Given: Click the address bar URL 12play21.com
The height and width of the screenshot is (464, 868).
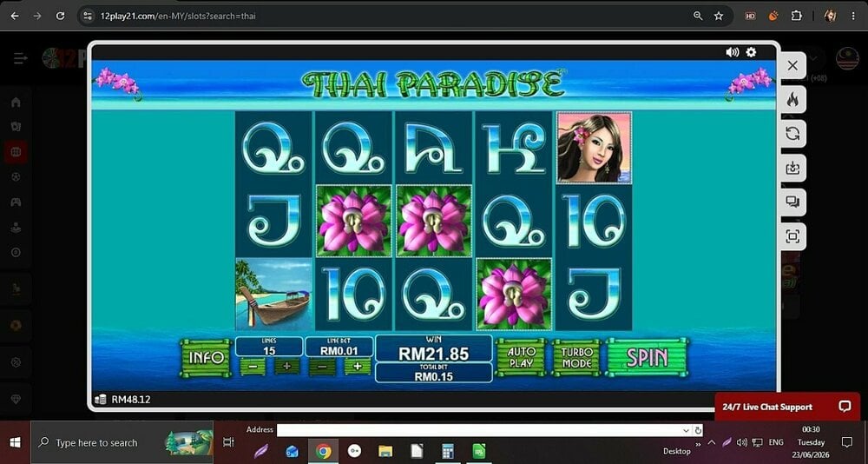Looking at the screenshot, I should [x=178, y=17].
